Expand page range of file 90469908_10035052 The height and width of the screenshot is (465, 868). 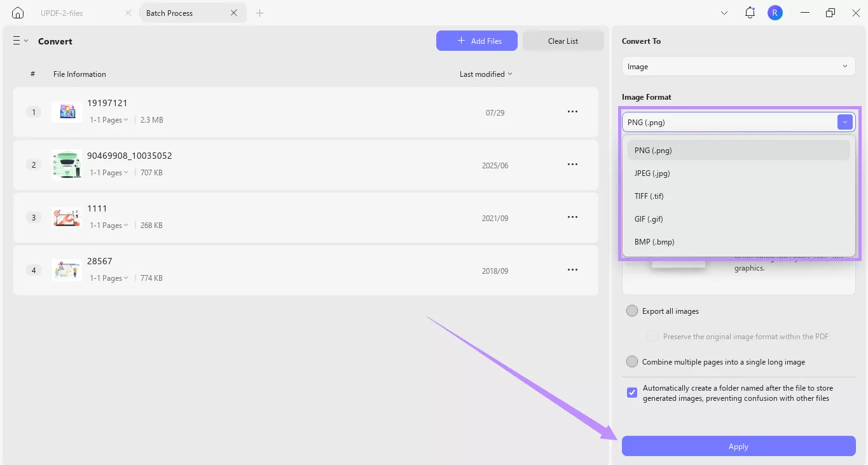tap(109, 173)
